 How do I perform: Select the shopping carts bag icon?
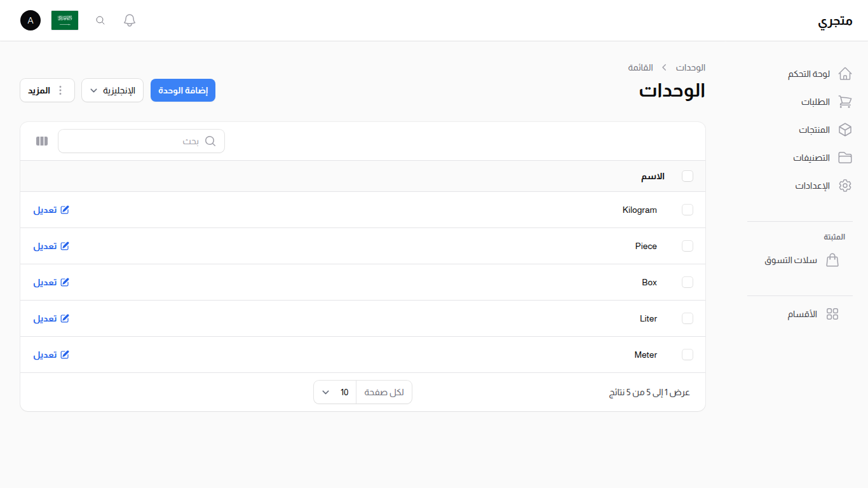(833, 260)
